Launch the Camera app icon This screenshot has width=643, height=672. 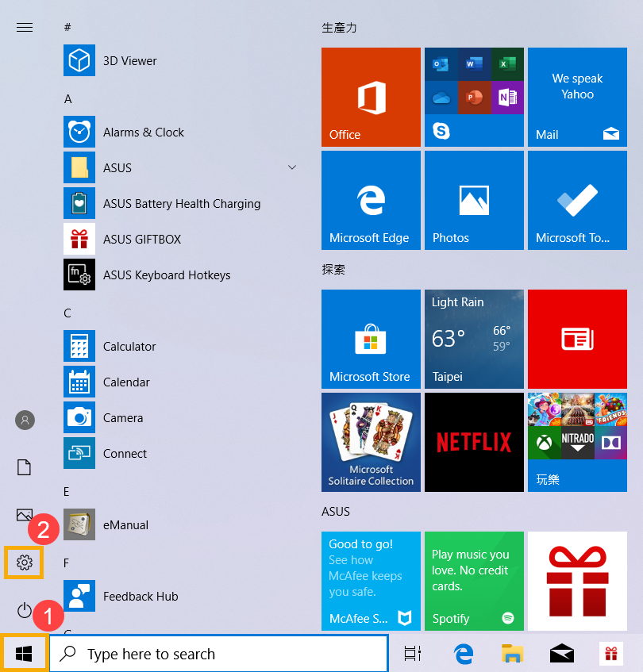point(79,417)
